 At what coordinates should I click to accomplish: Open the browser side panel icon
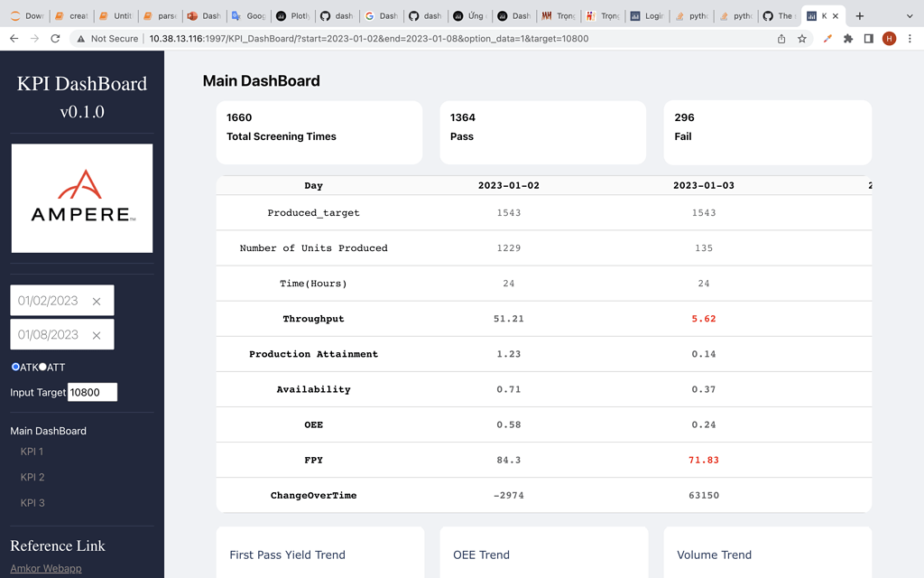868,39
